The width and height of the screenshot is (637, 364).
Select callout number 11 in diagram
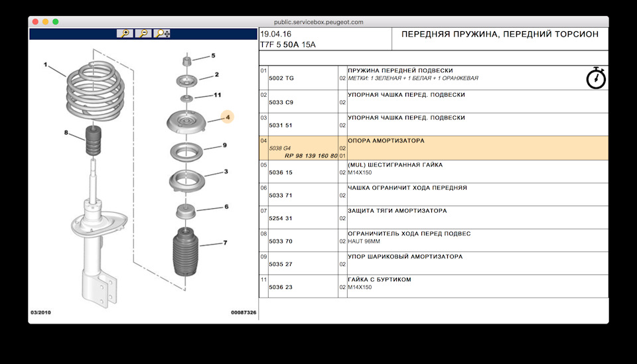[x=218, y=95]
